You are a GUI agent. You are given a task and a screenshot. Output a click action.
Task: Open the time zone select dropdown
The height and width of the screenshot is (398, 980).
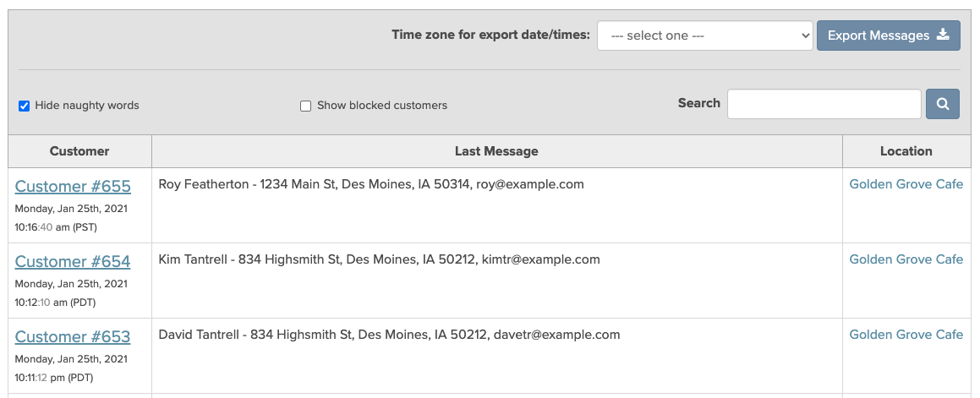tap(704, 35)
